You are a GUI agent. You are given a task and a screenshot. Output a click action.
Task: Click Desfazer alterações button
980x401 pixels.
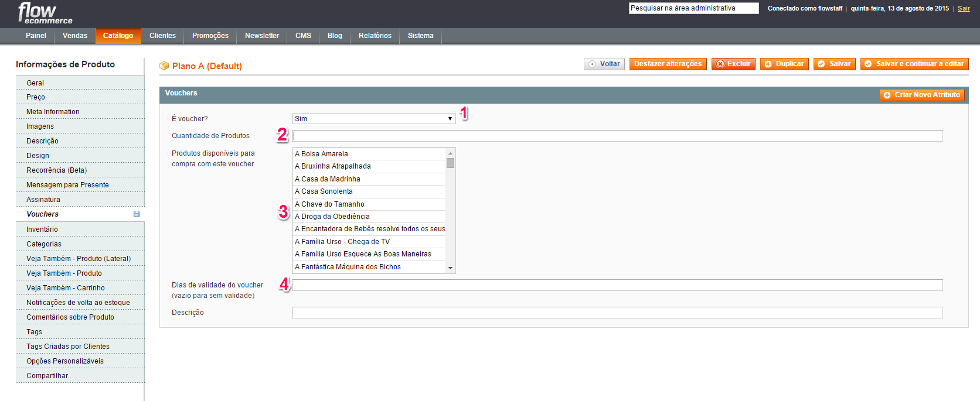[668, 64]
